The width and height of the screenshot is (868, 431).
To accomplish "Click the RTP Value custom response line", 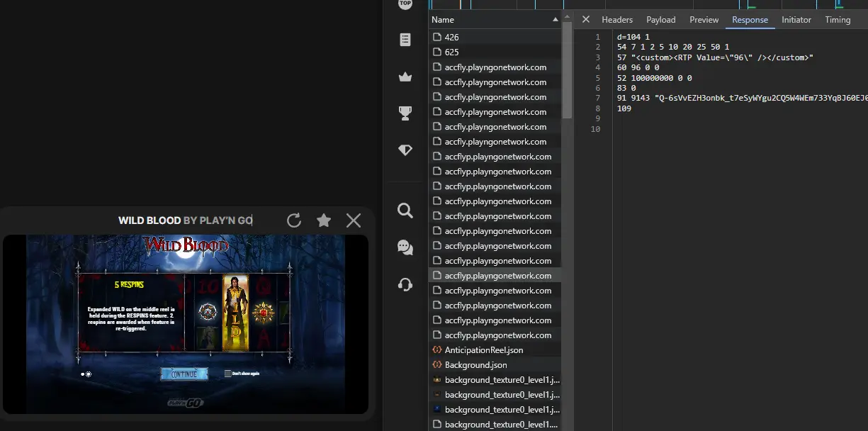I will pyautogui.click(x=715, y=57).
